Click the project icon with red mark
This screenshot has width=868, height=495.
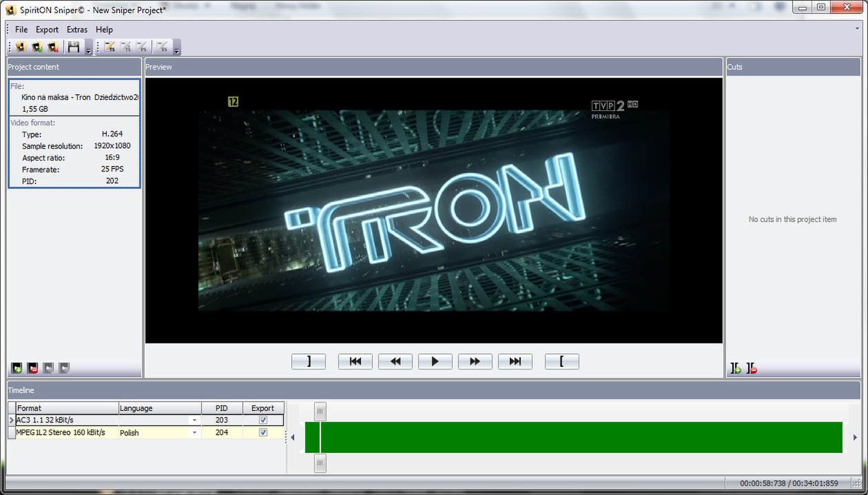tap(53, 47)
